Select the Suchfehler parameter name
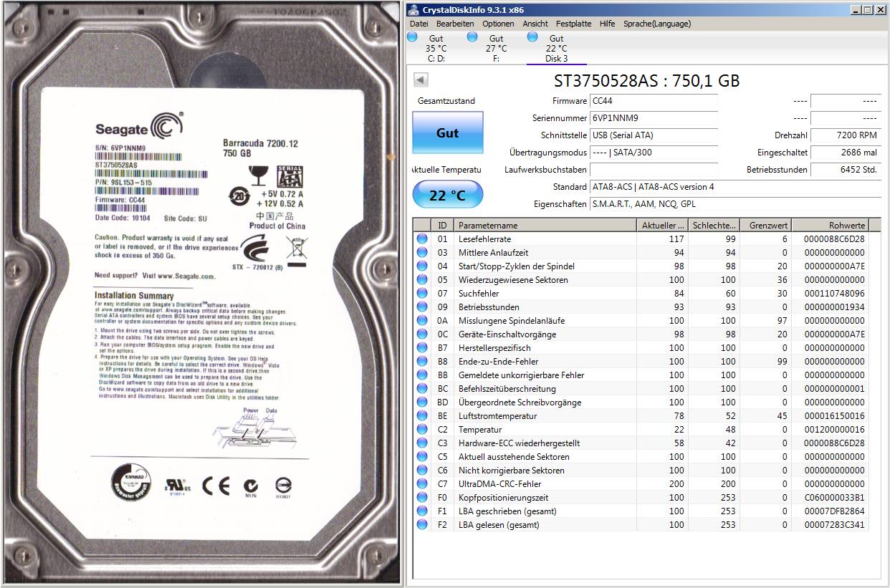The height and width of the screenshot is (588, 890). (x=479, y=294)
